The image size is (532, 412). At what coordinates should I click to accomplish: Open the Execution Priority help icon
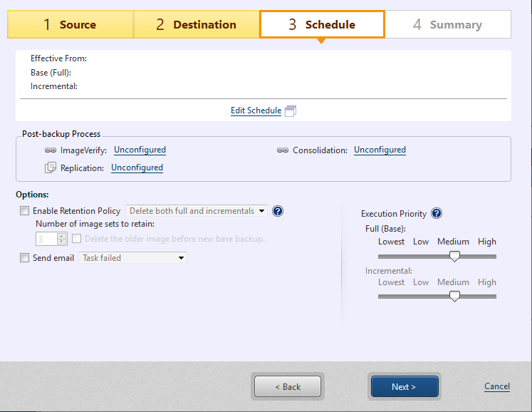(x=437, y=213)
